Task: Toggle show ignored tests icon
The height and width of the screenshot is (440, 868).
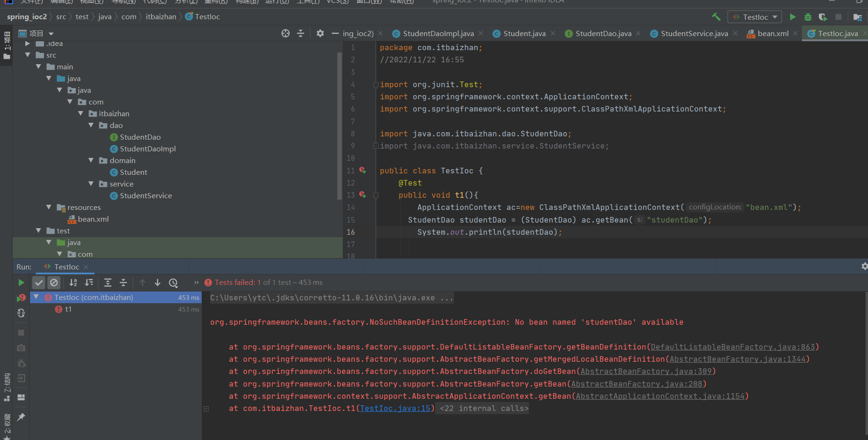Action: point(54,283)
